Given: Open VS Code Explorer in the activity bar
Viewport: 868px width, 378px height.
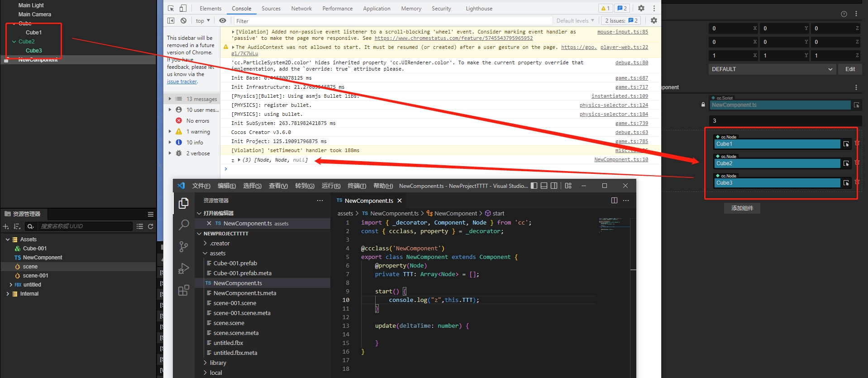Looking at the screenshot, I should (x=184, y=204).
